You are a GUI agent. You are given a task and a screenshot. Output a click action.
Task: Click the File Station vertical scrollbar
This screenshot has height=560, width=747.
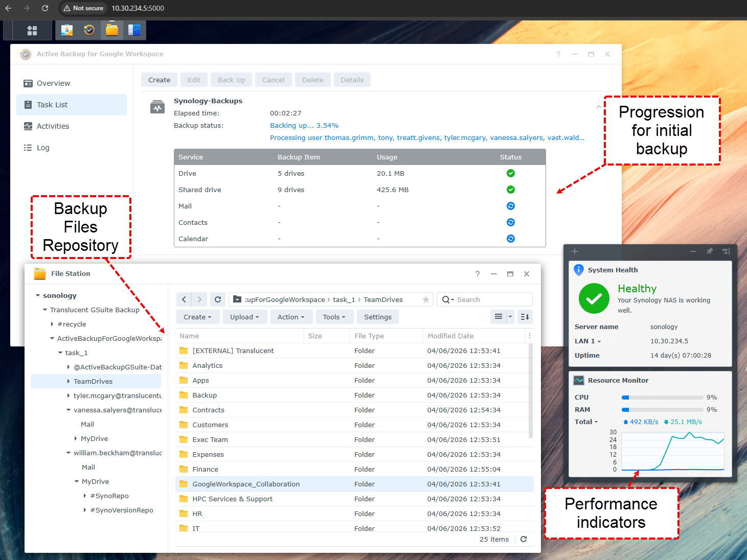pos(531,391)
